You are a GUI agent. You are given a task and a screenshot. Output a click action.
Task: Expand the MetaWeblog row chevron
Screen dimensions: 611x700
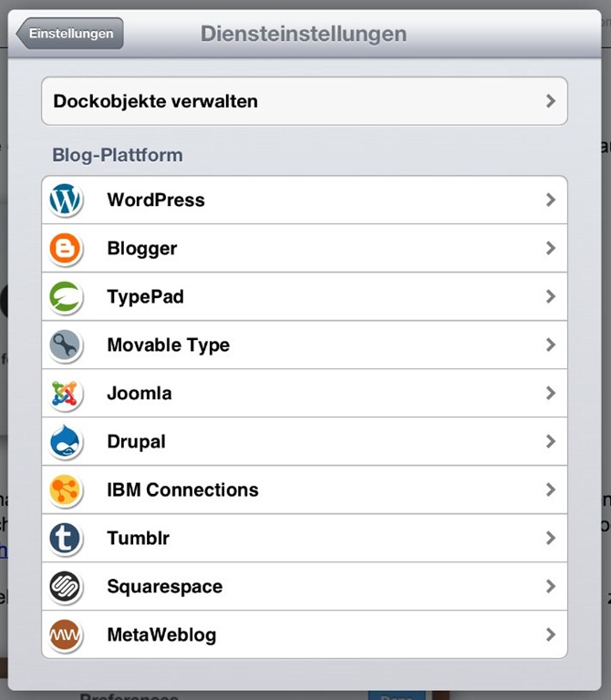(x=550, y=634)
